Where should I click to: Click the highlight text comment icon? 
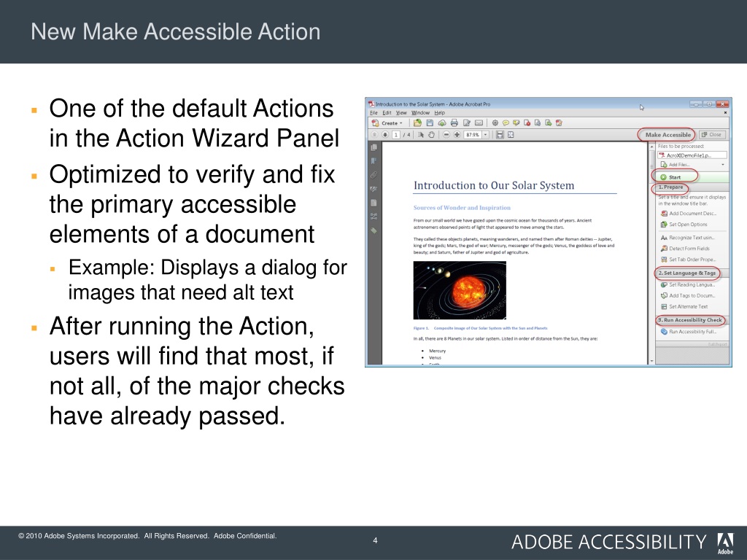pyautogui.click(x=516, y=122)
